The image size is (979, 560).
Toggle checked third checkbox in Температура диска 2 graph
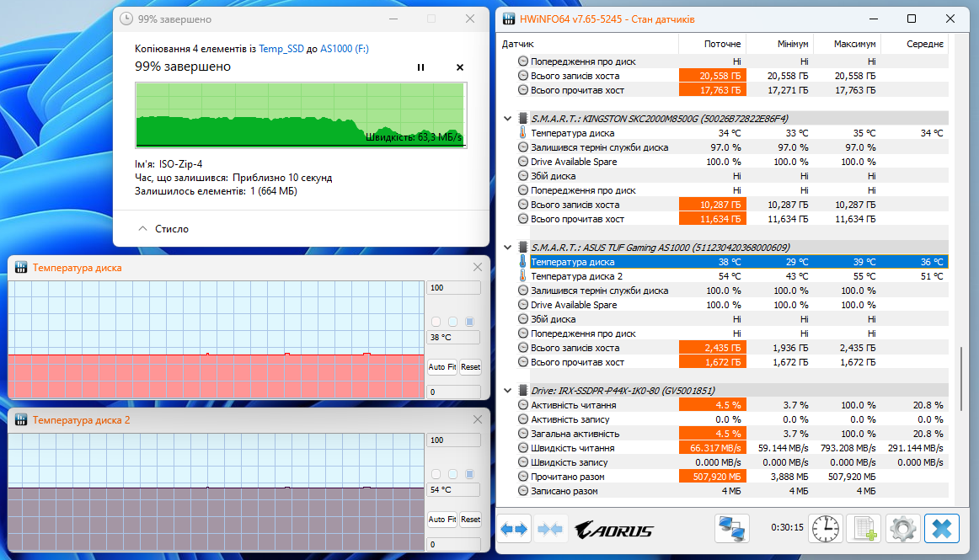click(469, 474)
